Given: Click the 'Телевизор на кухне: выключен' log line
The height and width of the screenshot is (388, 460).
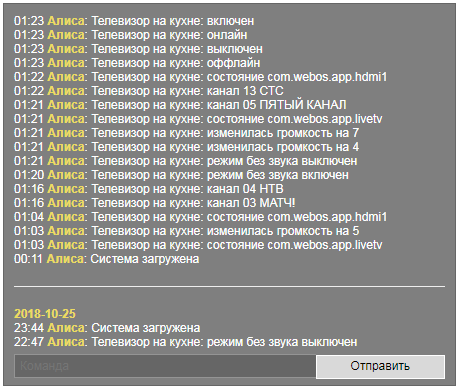Looking at the screenshot, I should (138, 49).
